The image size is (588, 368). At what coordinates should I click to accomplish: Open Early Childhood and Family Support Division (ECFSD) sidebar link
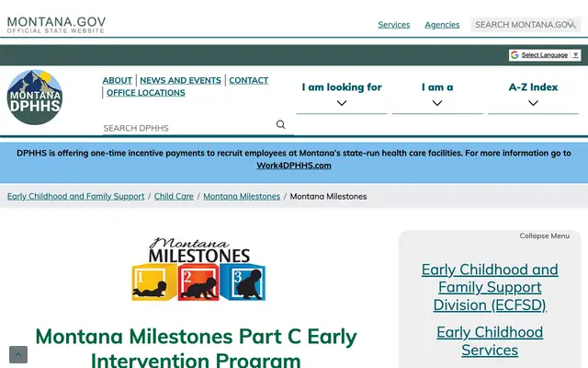click(x=490, y=287)
